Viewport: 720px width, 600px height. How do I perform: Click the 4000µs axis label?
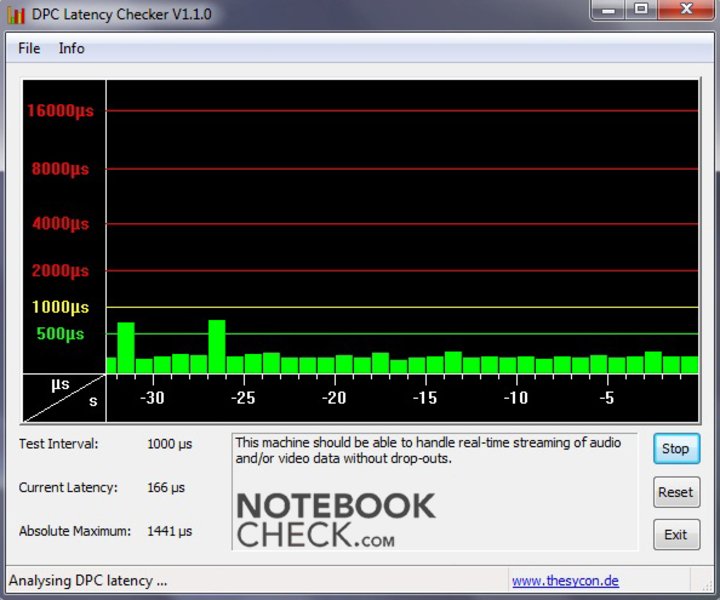click(x=60, y=224)
